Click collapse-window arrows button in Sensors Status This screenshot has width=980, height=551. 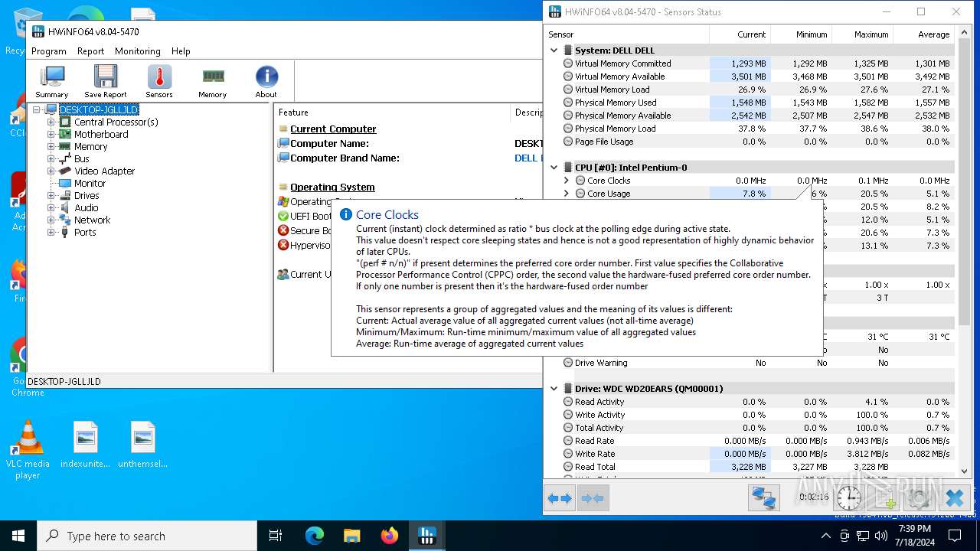coord(593,498)
